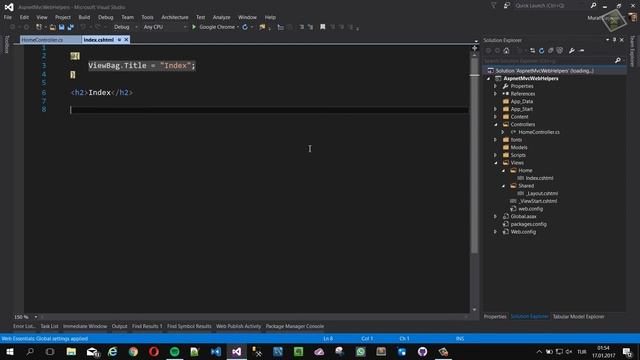The height and width of the screenshot is (360, 640).
Task: Toggle auto-hide pin on Solution Explorer
Action: pos(614,40)
